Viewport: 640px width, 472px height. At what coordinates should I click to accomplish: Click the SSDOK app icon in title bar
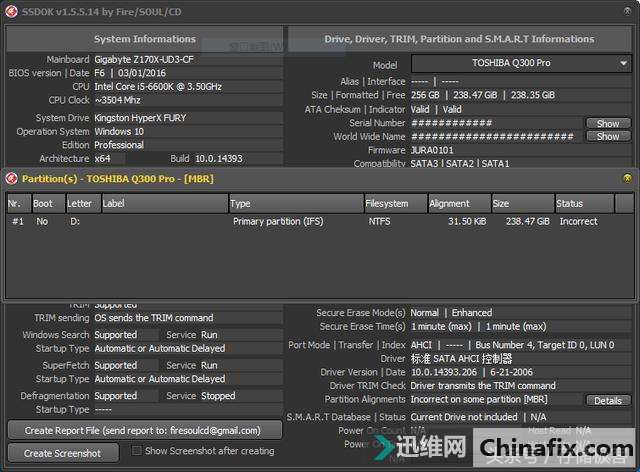click(11, 11)
